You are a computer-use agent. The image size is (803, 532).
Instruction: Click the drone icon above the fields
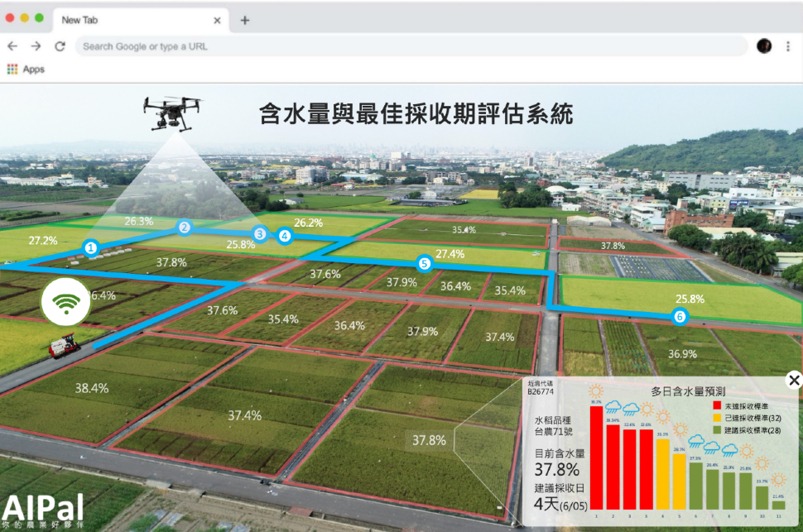click(x=174, y=113)
